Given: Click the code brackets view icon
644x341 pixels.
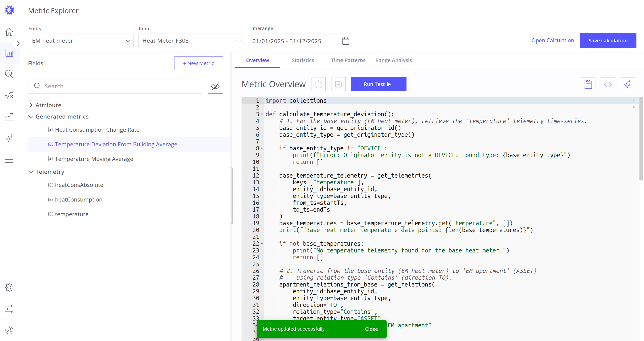Looking at the screenshot, I should click(608, 84).
